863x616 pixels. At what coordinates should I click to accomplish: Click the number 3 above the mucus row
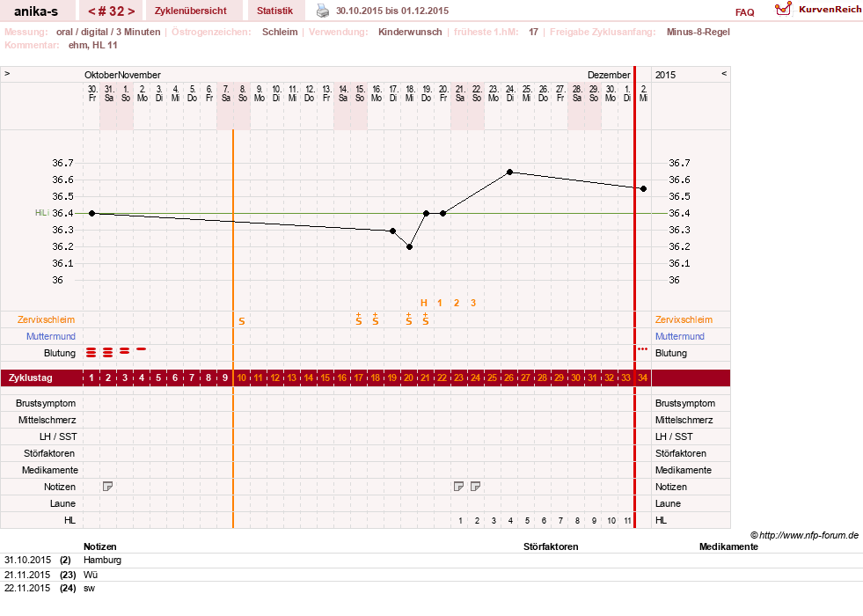pyautogui.click(x=473, y=303)
